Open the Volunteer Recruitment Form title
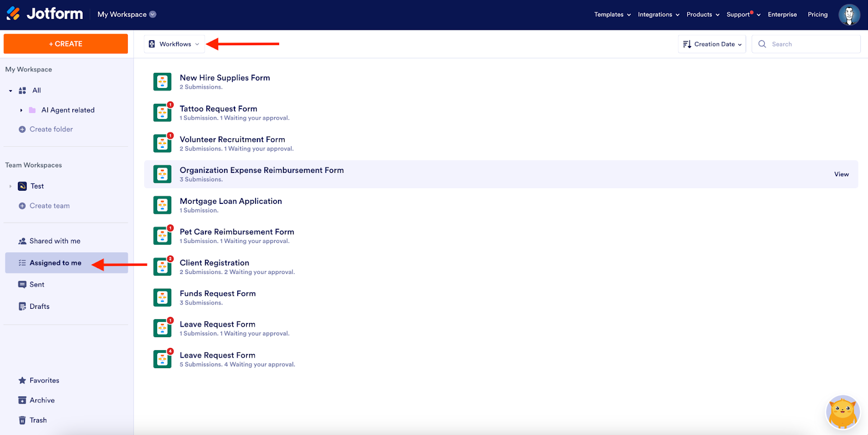Image resolution: width=868 pixels, height=435 pixels. pyautogui.click(x=232, y=140)
